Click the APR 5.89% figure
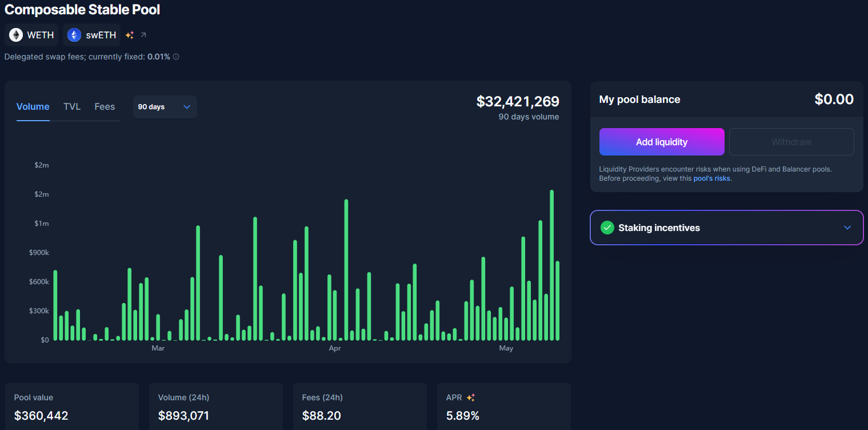 [463, 416]
